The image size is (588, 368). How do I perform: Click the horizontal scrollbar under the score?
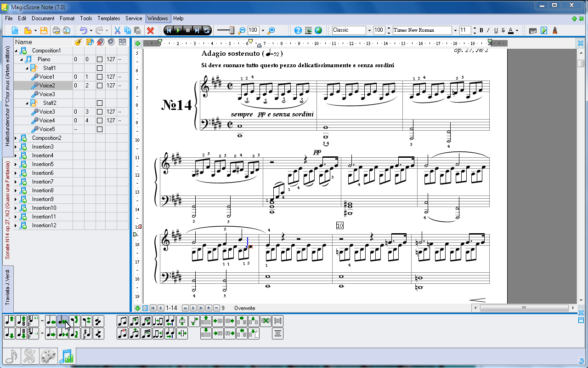[x=524, y=308]
